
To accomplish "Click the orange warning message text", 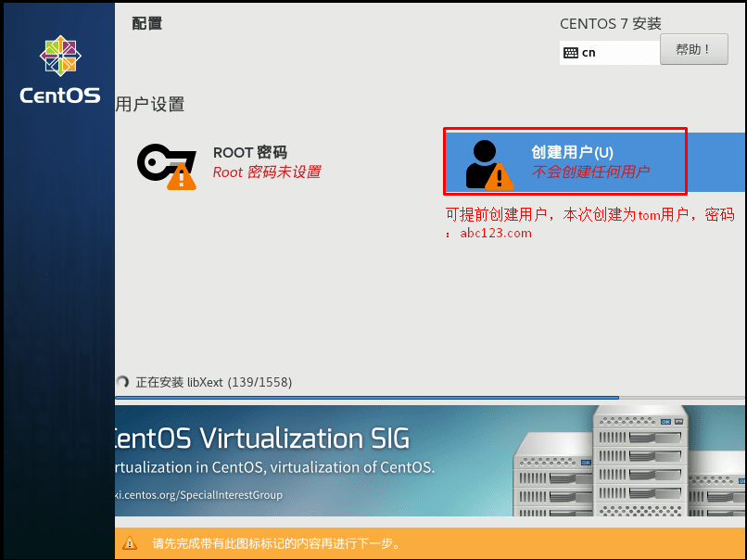I will [276, 543].
